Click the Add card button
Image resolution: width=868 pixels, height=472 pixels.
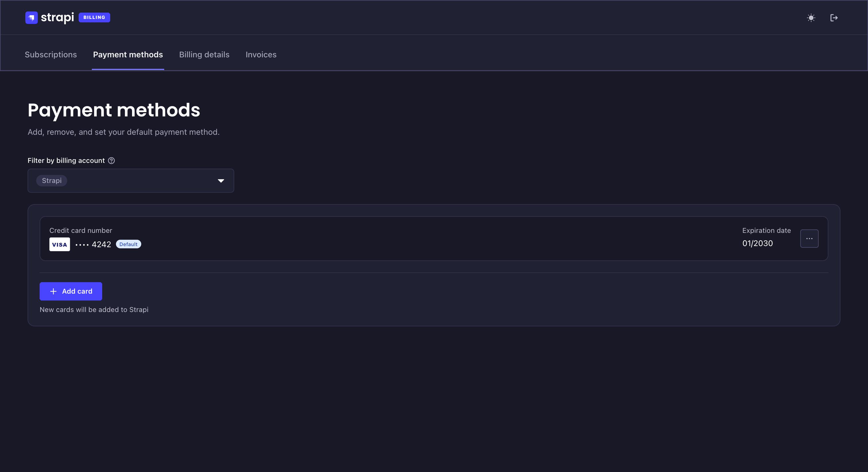(71, 291)
